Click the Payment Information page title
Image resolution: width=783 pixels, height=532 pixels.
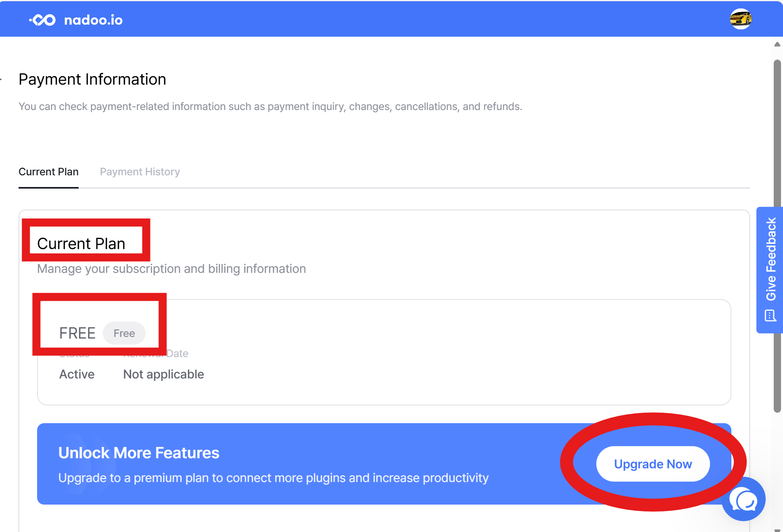coord(92,79)
